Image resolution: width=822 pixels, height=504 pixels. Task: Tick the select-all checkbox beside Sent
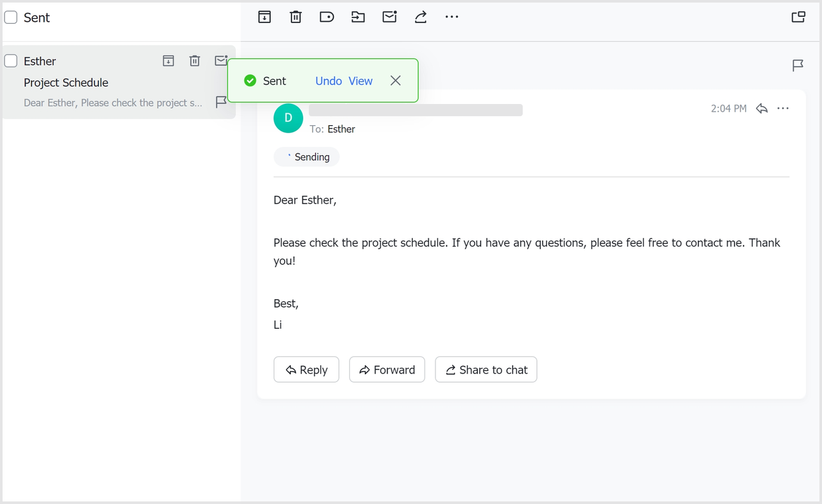(x=11, y=17)
